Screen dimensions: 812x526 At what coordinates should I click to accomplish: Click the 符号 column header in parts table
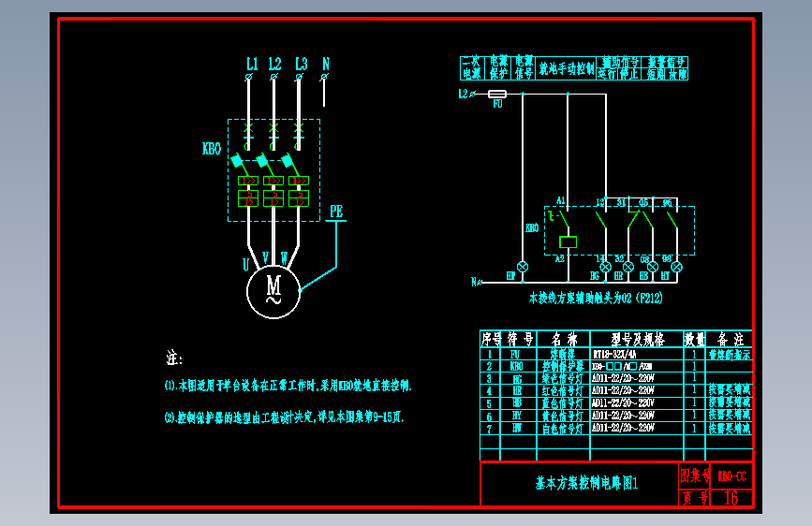tap(520, 339)
